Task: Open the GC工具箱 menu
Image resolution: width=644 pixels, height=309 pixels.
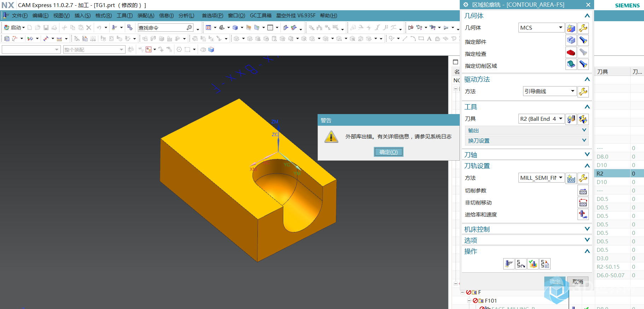Action: (261, 16)
